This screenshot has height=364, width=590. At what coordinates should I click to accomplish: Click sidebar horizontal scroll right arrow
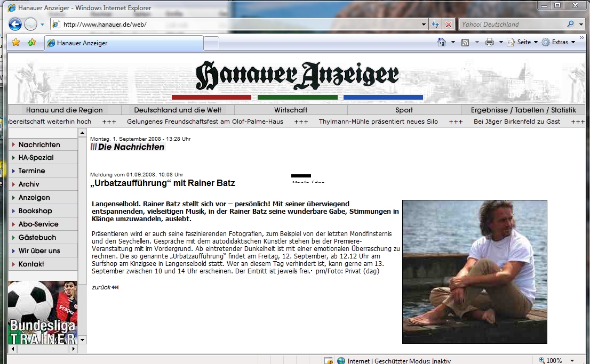coord(74,349)
